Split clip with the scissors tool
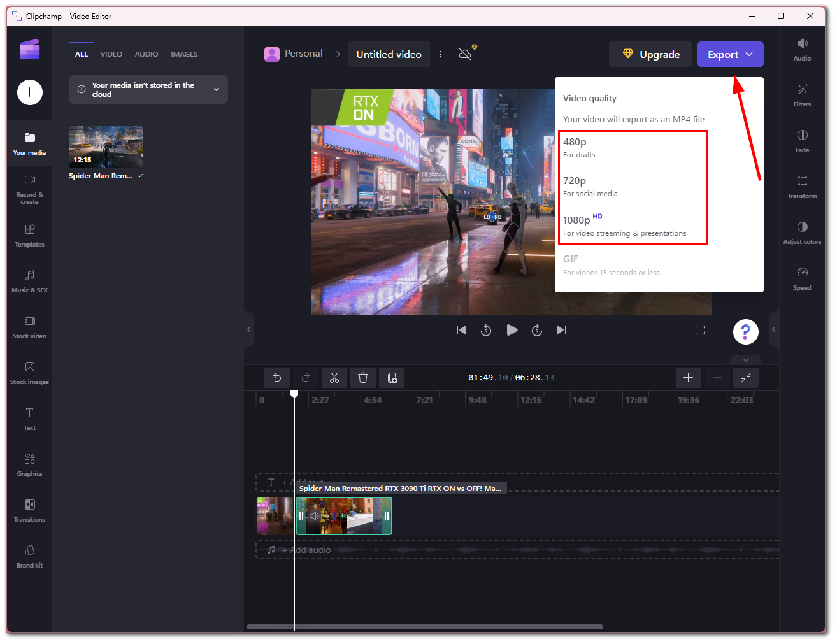837x644 pixels. 334,378
